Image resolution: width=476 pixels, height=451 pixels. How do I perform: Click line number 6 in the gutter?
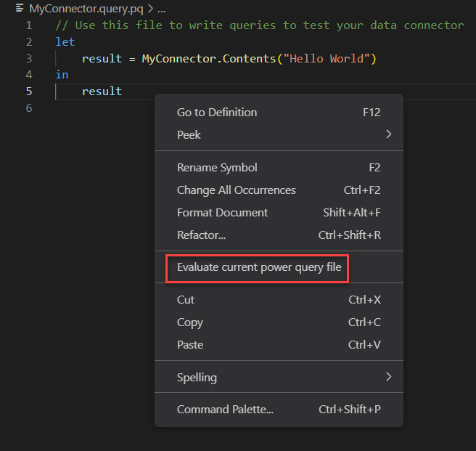coord(29,108)
